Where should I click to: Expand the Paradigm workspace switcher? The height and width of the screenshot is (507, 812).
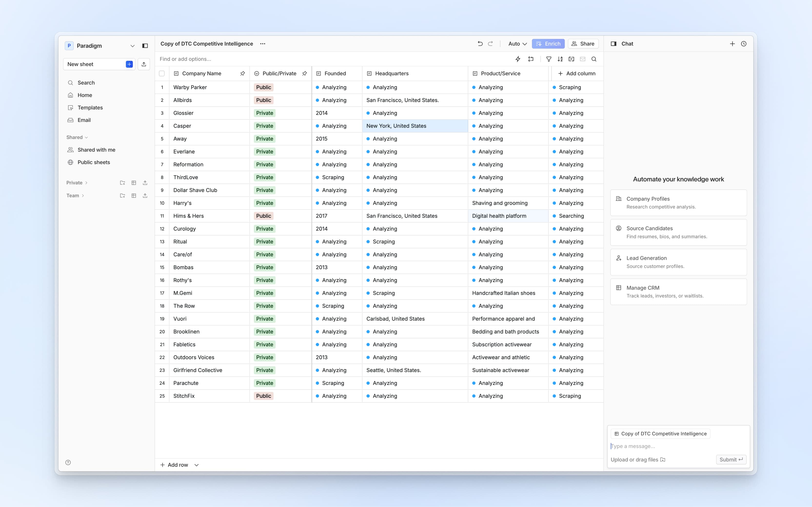click(132, 46)
